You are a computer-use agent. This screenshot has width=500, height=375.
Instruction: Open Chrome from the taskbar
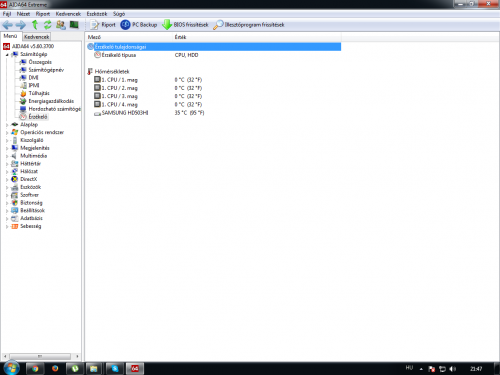(x=35, y=368)
